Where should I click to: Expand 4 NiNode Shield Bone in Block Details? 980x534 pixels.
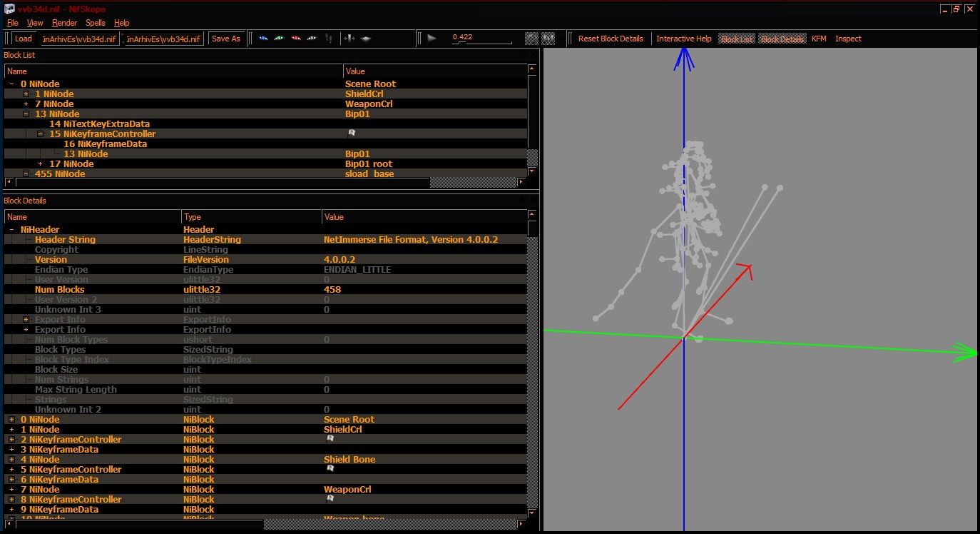coord(12,460)
